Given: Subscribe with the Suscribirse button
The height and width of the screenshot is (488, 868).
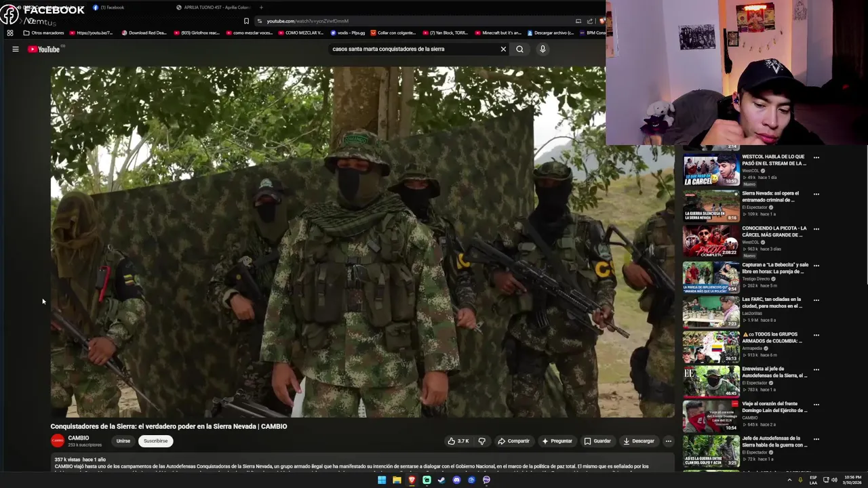Looking at the screenshot, I should pos(155,441).
